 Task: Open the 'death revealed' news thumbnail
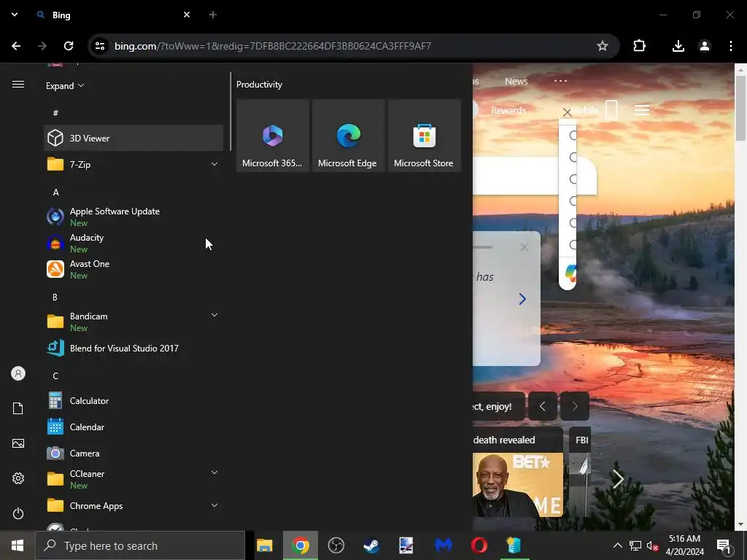click(517, 485)
